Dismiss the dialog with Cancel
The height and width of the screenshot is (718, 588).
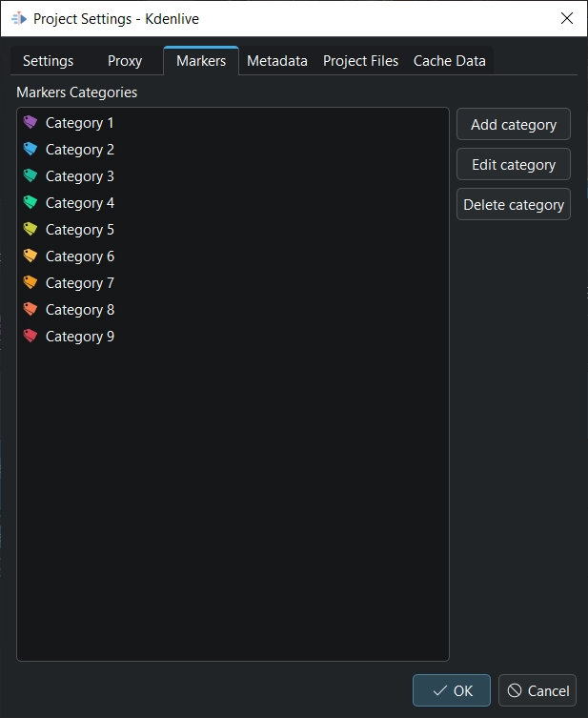coord(537,690)
